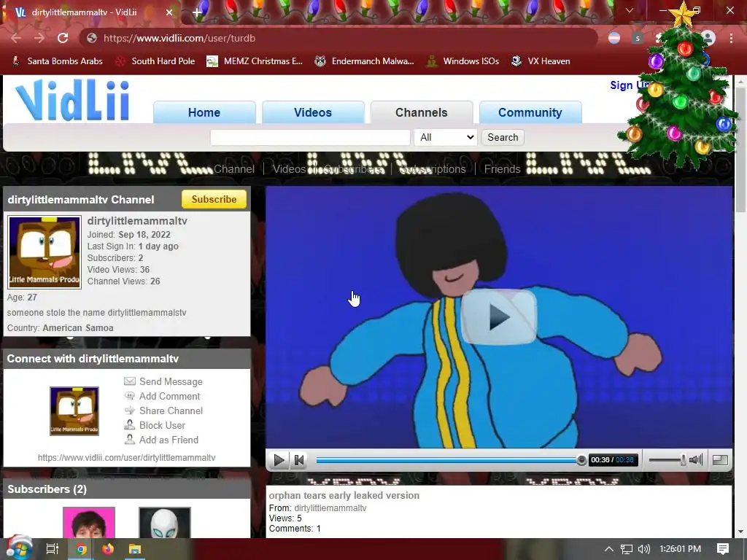Open the channel's Videos section link

click(x=289, y=169)
